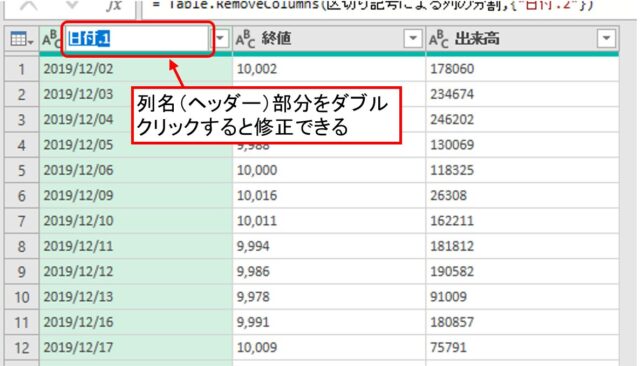Screen dimensions: 640x366
Task: Click the 出来高 cell 91009
Action: coord(522,297)
